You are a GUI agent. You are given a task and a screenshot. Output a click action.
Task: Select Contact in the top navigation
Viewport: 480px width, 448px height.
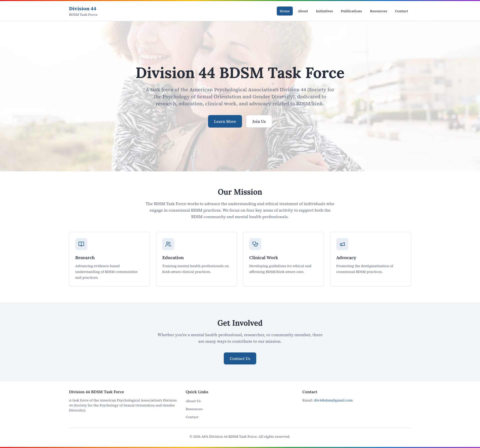point(401,11)
